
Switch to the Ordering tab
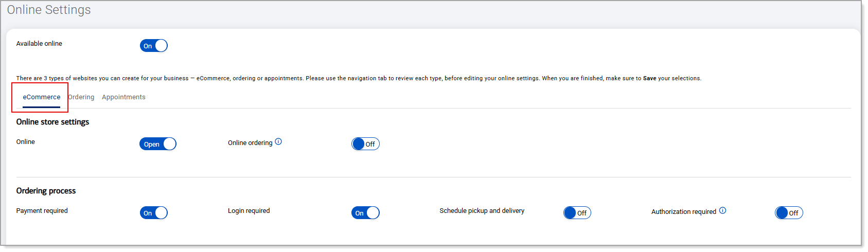click(x=81, y=97)
